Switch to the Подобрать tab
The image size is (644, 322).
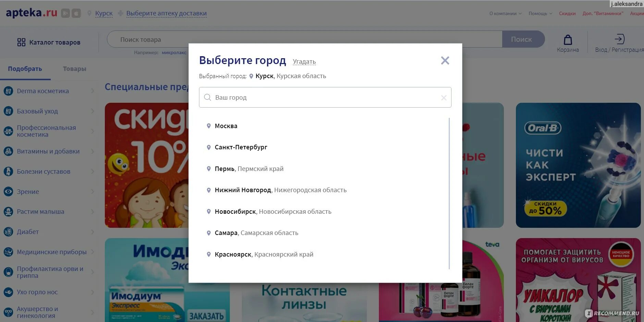(x=25, y=69)
